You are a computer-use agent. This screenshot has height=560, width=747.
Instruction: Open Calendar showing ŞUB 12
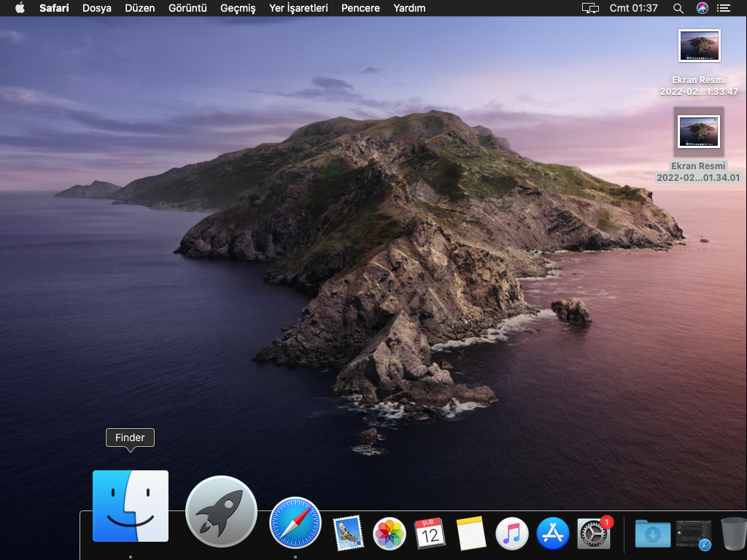click(430, 534)
